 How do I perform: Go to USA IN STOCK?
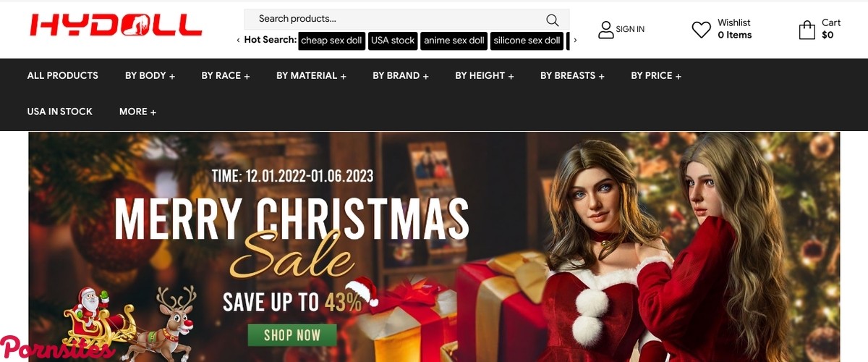[59, 111]
